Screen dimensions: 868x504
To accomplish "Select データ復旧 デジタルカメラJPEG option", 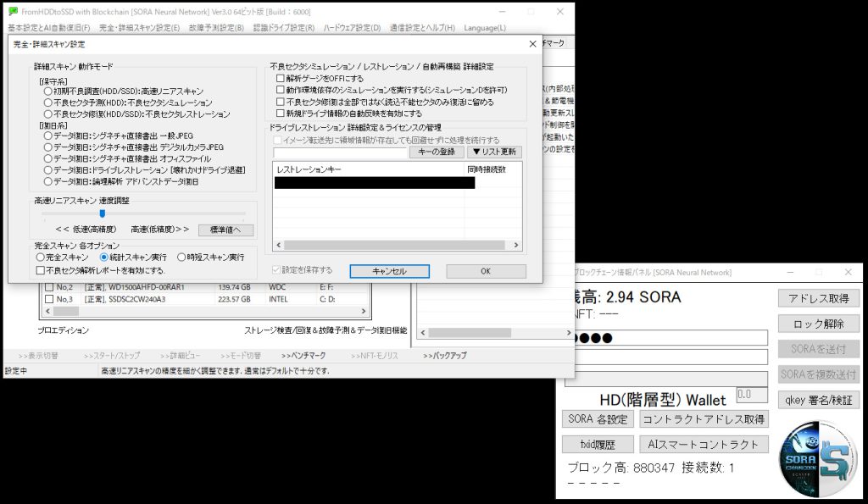I will (x=48, y=147).
